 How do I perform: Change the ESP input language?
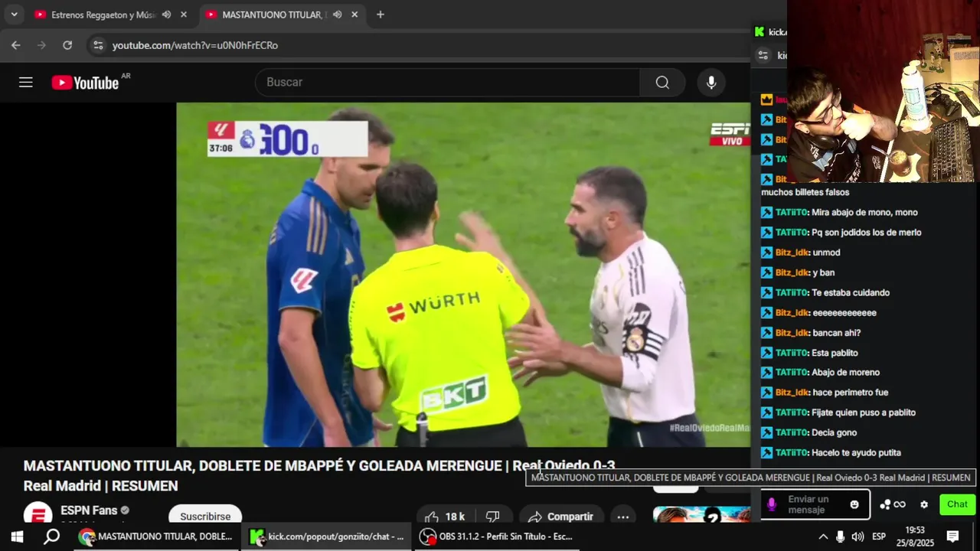pyautogui.click(x=879, y=536)
